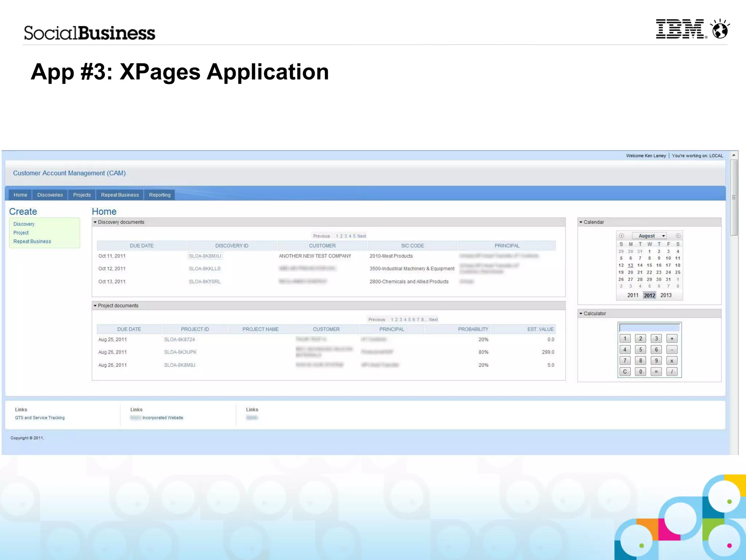The image size is (746, 560).
Task: Sort by PROJECT NAME column header
Action: [260, 329]
